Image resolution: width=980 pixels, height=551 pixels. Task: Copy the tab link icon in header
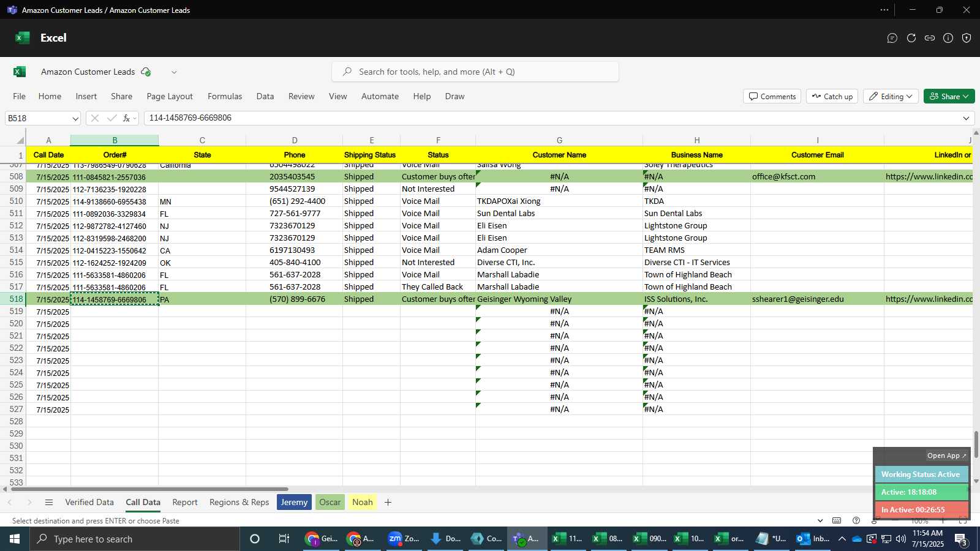[930, 38]
